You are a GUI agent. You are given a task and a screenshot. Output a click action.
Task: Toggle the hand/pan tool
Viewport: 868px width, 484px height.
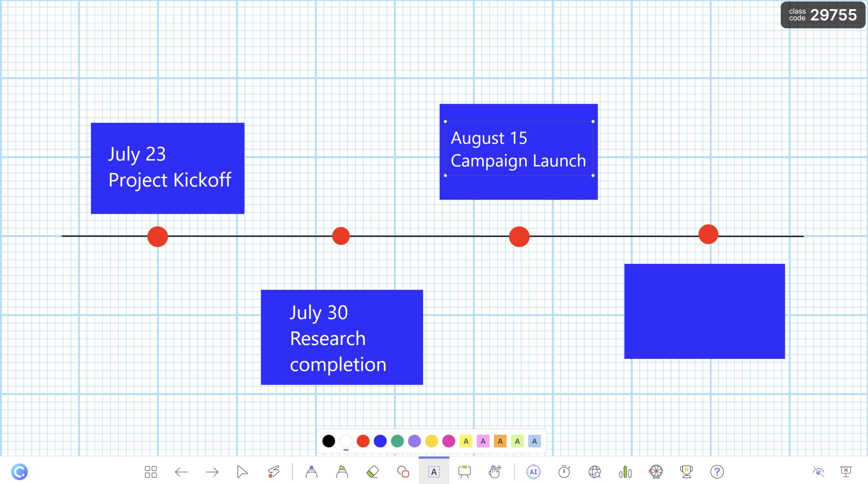pyautogui.click(x=495, y=471)
